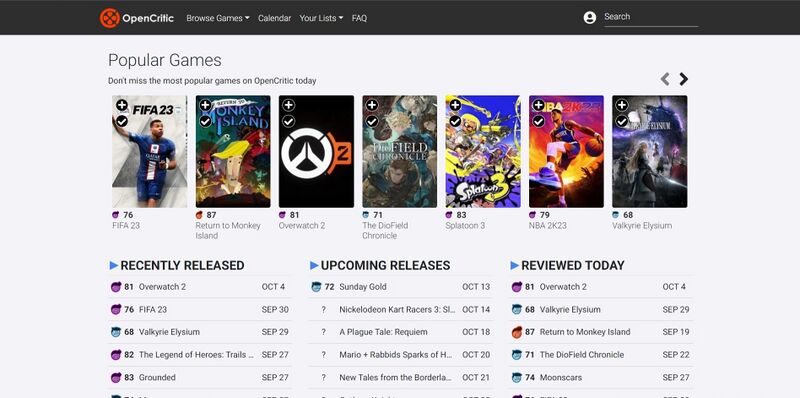The height and width of the screenshot is (398, 800).
Task: Open the UPCOMING RELEASES section heading
Action: (385, 265)
